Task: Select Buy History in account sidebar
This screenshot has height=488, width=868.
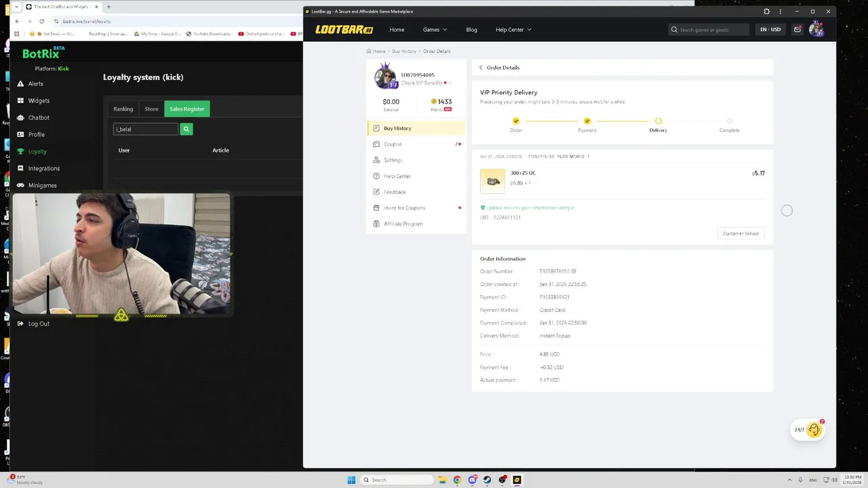Action: pyautogui.click(x=416, y=128)
